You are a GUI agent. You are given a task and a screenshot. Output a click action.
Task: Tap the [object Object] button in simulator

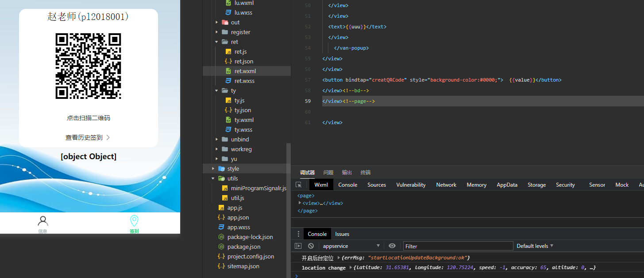(89, 157)
